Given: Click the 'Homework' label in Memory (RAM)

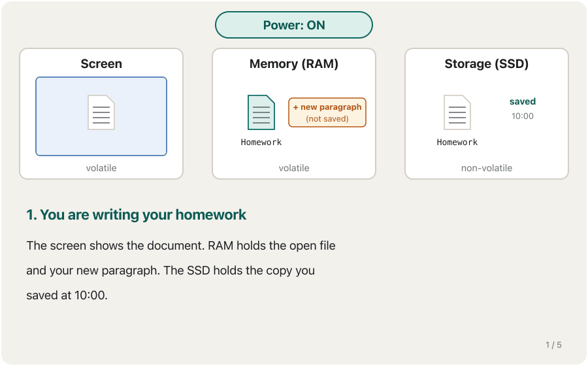Looking at the screenshot, I should coord(261,142).
